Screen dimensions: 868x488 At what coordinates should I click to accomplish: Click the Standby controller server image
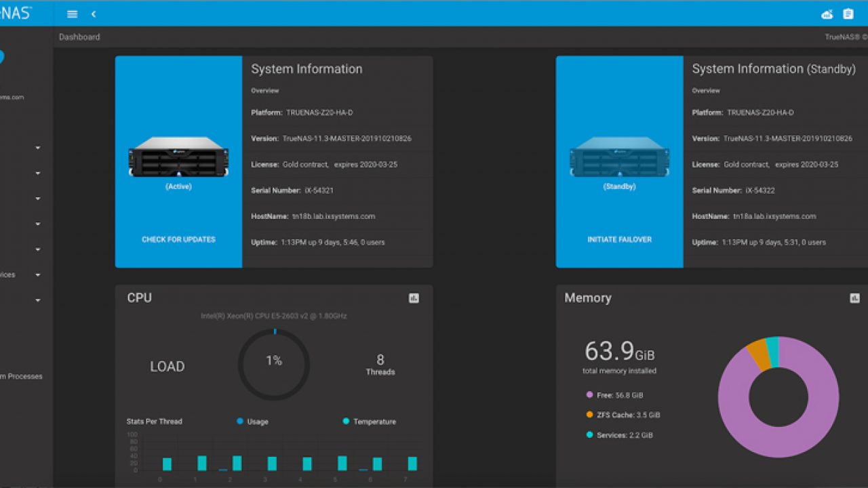coord(620,157)
